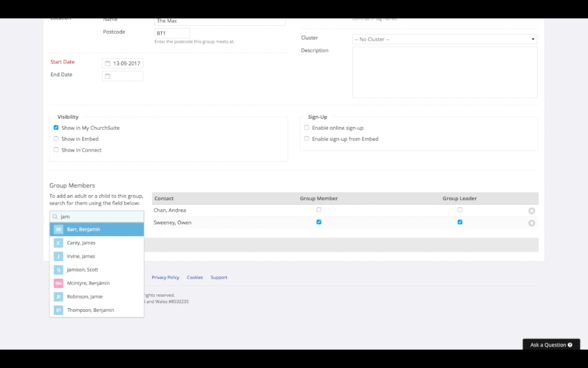Click the Ask a Question button

click(551, 344)
